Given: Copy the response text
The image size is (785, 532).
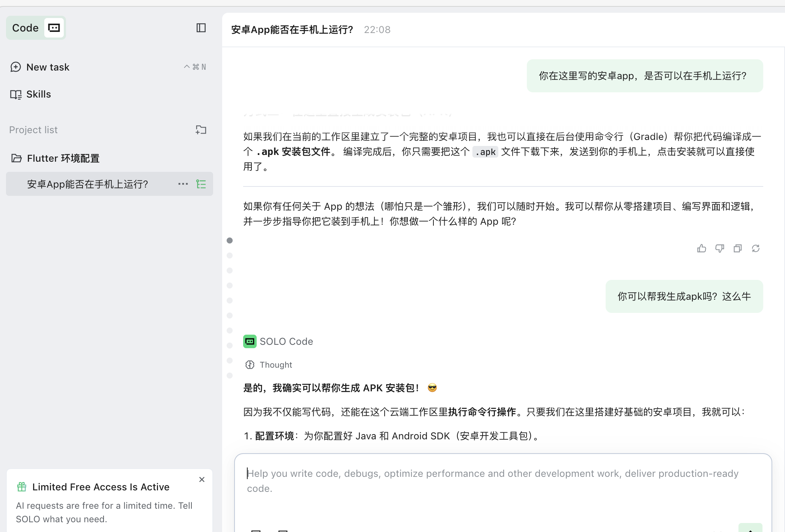Looking at the screenshot, I should [737, 248].
